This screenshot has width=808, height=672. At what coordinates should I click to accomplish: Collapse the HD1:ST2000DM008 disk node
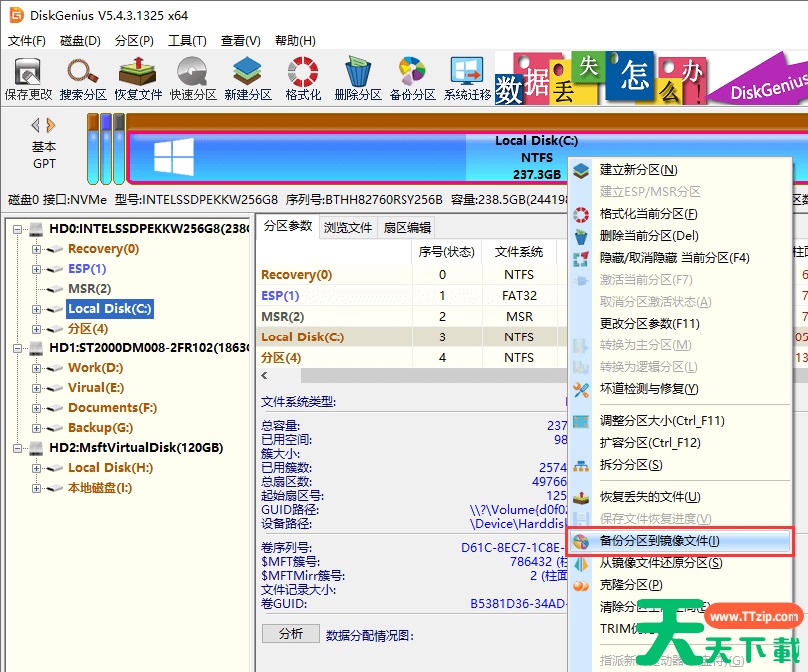tap(19, 348)
